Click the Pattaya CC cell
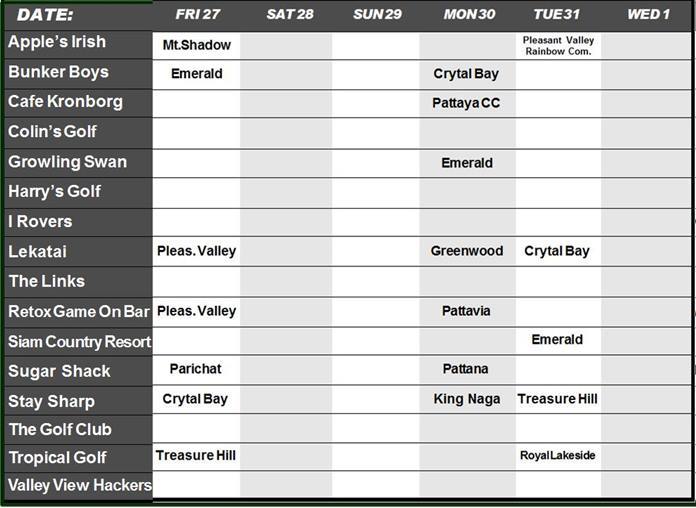Image resolution: width=696 pixels, height=508 pixels. [x=467, y=103]
